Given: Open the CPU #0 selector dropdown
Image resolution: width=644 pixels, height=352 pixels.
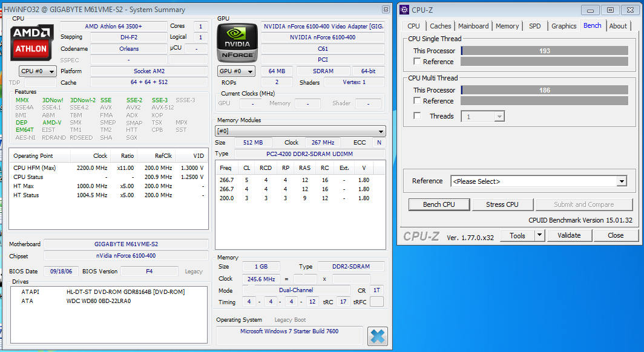Looking at the screenshot, I should coord(38,71).
